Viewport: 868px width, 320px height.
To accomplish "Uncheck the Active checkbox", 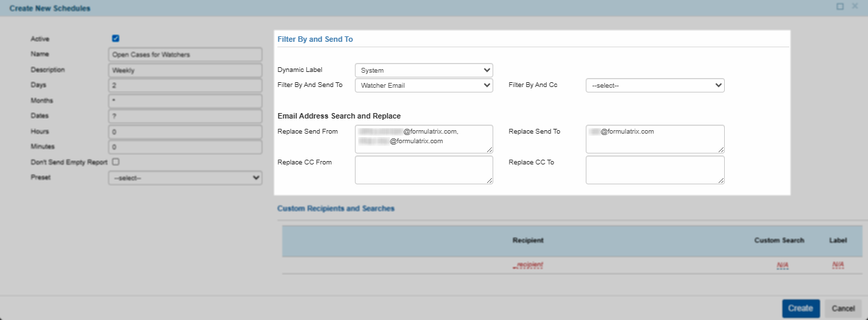I will (116, 39).
